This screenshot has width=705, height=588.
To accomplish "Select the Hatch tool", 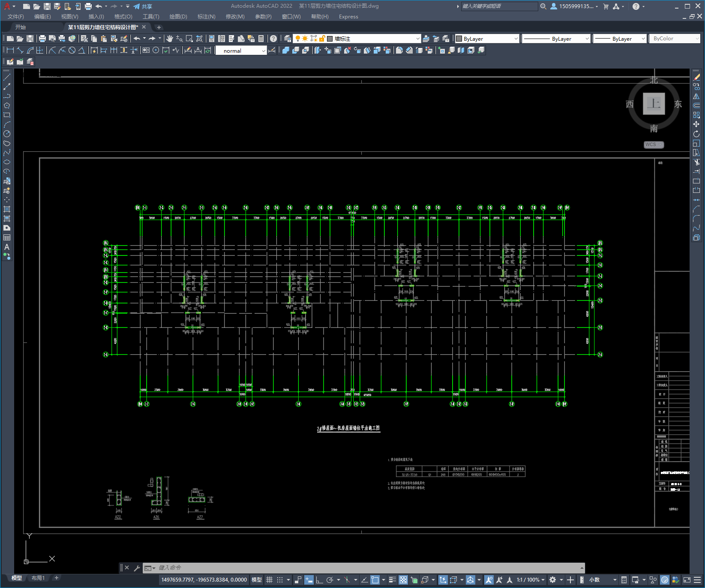I will point(7,209).
